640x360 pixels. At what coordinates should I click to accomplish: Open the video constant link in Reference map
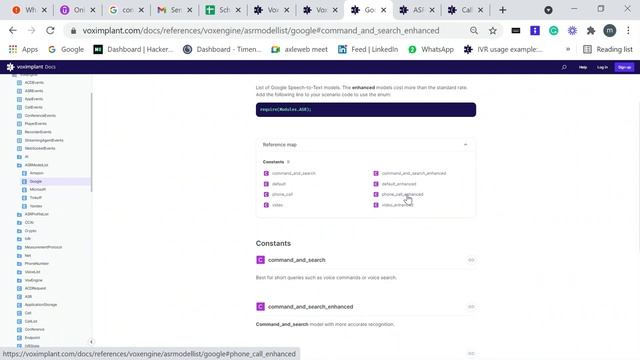tap(277, 205)
